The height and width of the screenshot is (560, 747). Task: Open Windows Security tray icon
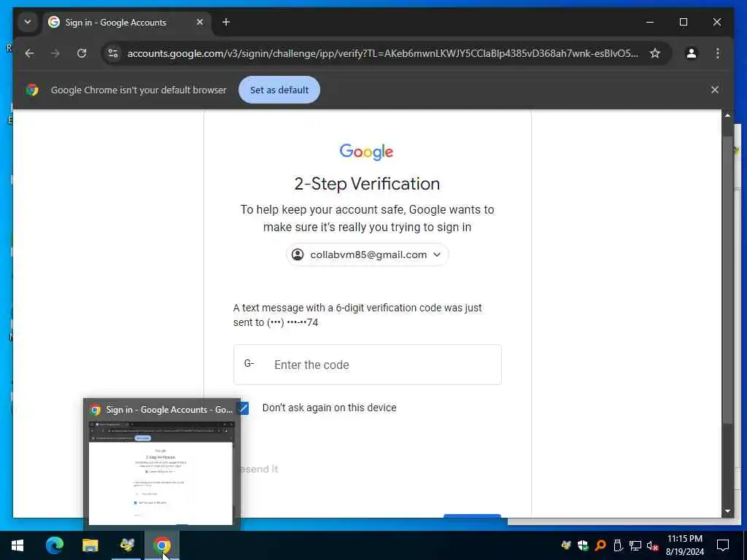pos(583,545)
